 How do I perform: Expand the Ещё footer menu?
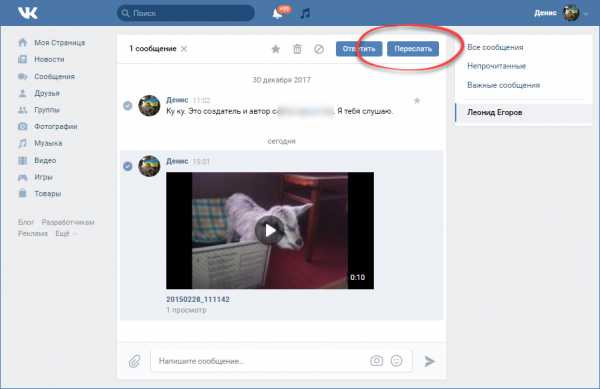[x=66, y=234]
